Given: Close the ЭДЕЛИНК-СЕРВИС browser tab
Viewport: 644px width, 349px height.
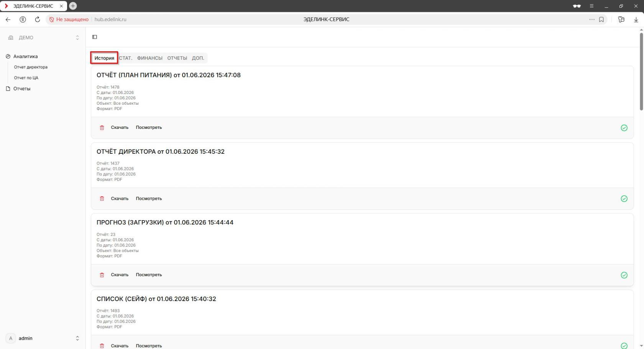Looking at the screenshot, I should [x=61, y=6].
